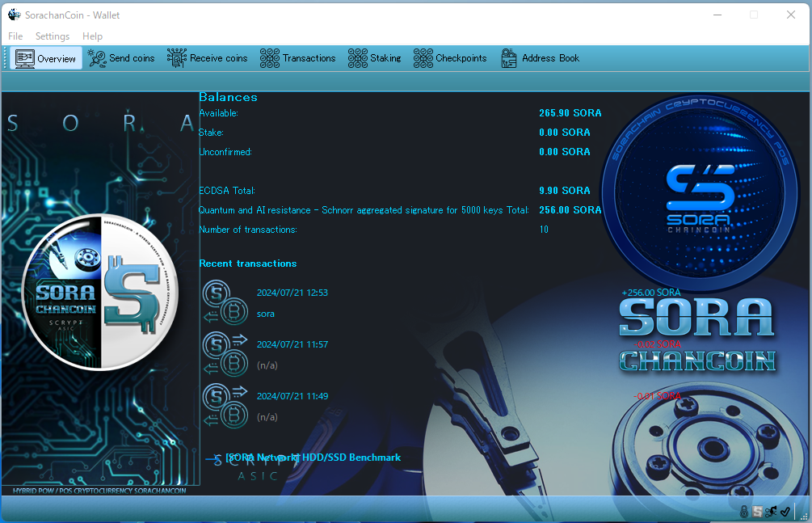Viewport: 812px width, 523px height.
Task: Click the staking S status icon
Action: coord(757,512)
